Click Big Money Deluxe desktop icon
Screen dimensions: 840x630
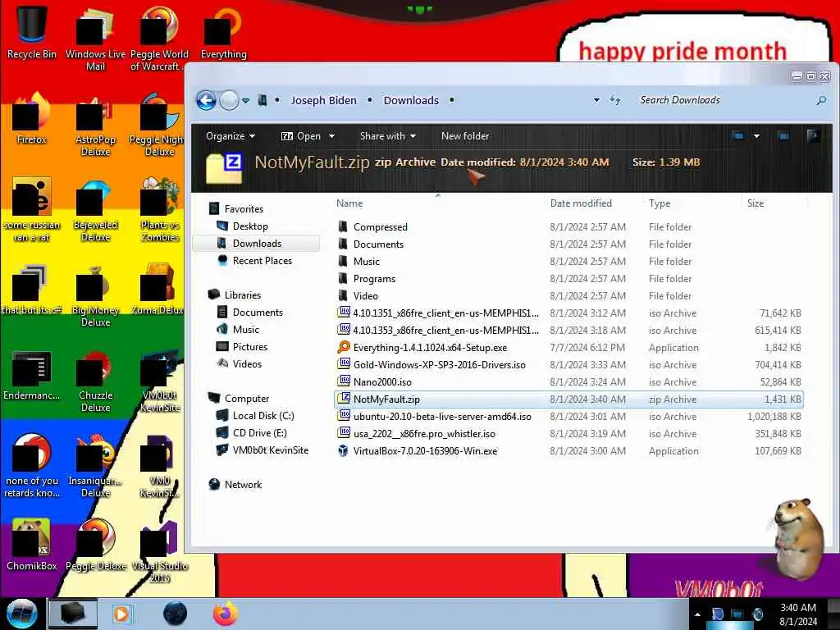95,295
